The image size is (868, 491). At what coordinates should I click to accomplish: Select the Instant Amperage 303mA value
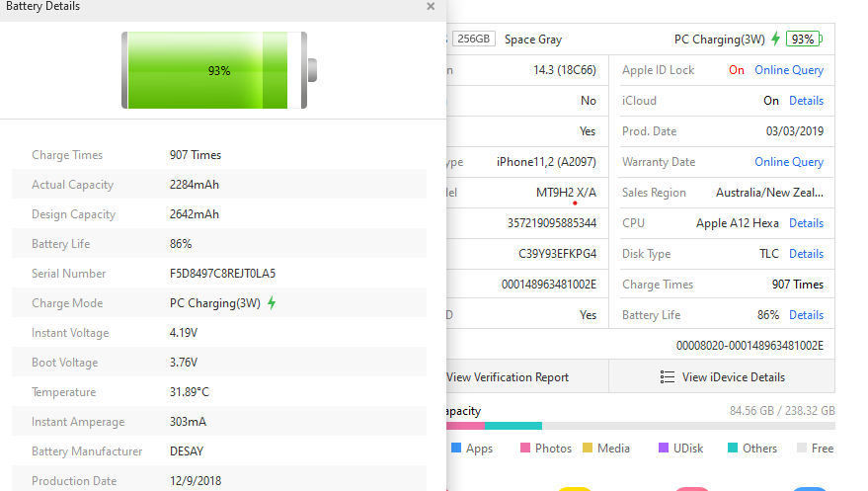pyautogui.click(x=188, y=422)
